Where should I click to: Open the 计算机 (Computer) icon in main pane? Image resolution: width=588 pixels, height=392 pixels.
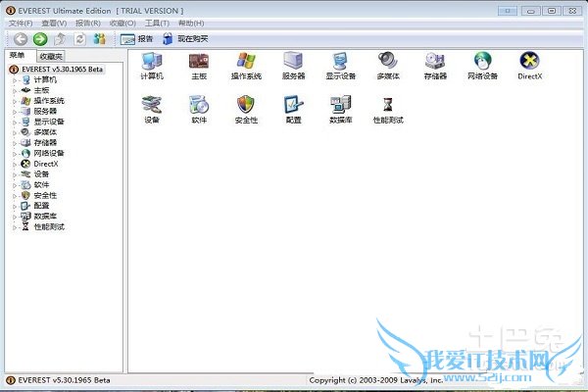152,66
